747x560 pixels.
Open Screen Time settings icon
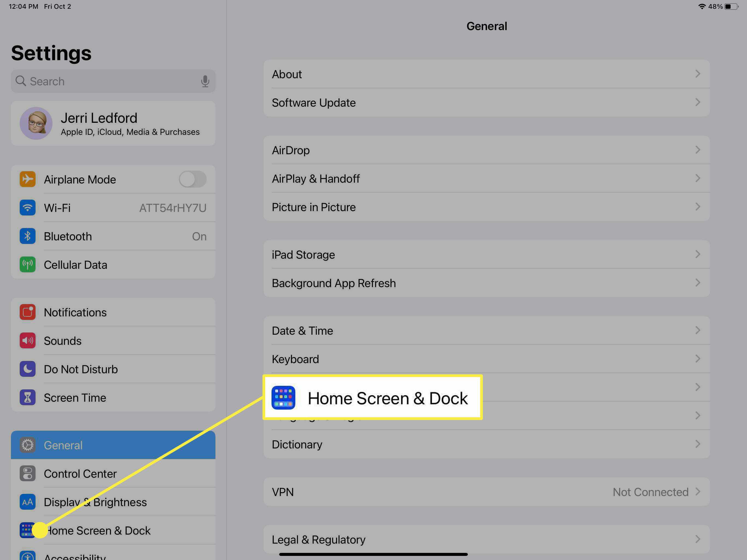click(28, 398)
